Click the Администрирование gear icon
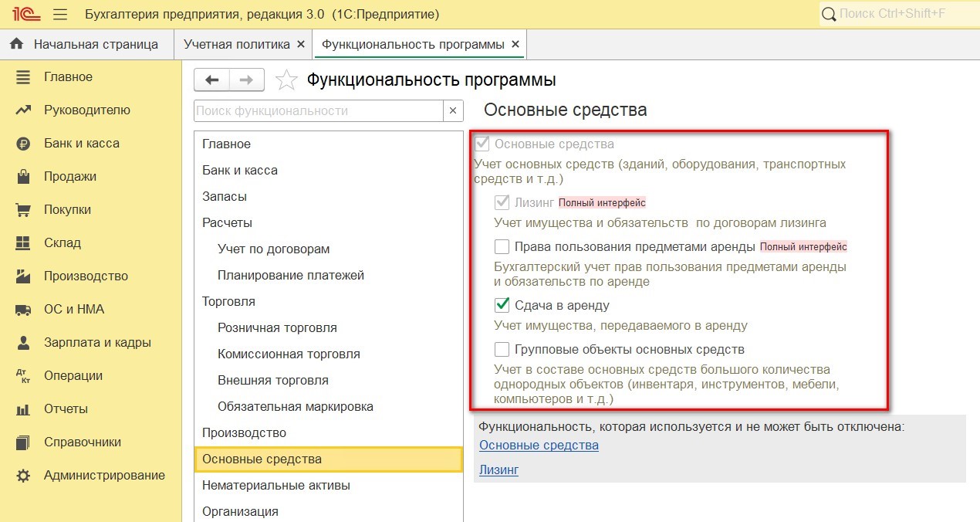 click(23, 476)
